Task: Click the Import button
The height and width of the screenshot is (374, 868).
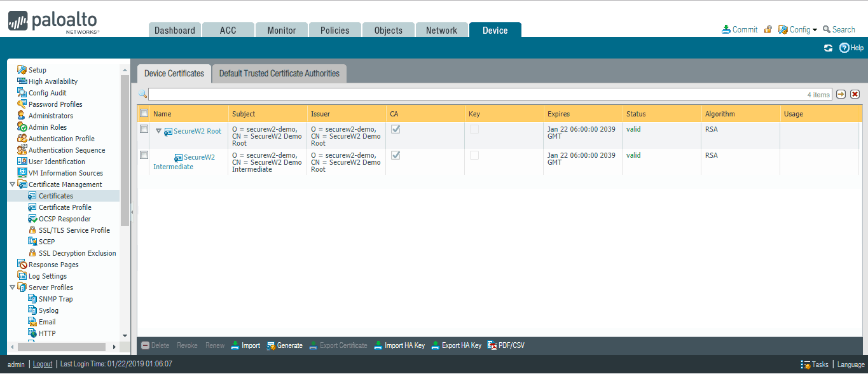Action: click(x=245, y=345)
